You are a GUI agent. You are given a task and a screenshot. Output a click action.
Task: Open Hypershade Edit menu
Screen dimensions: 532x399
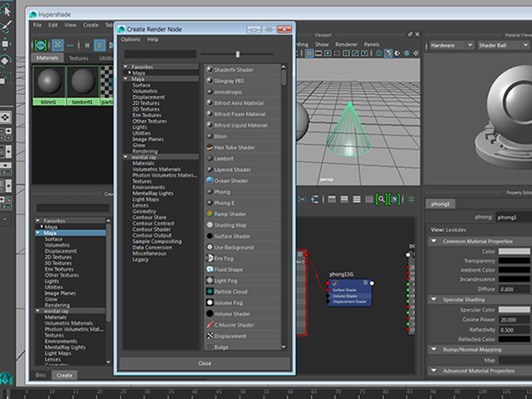click(53, 25)
